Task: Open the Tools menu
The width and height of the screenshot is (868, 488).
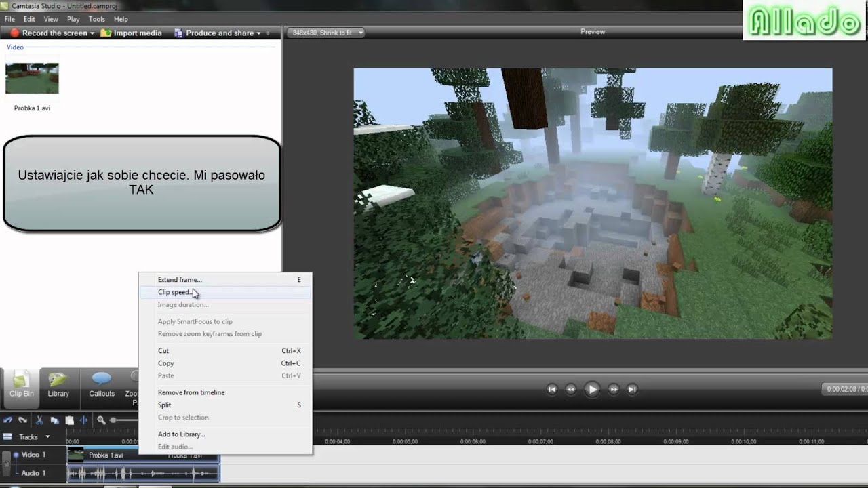Action: coord(97,19)
